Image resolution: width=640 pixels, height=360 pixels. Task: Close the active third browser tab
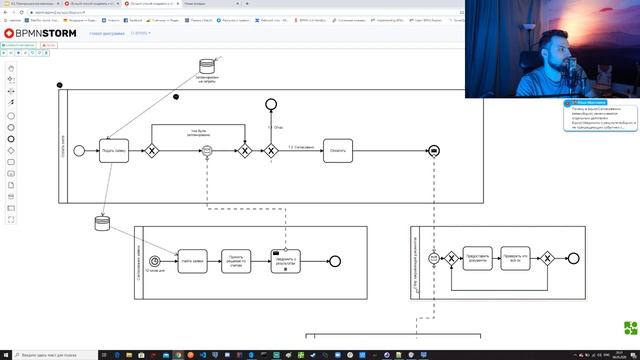point(178,3)
